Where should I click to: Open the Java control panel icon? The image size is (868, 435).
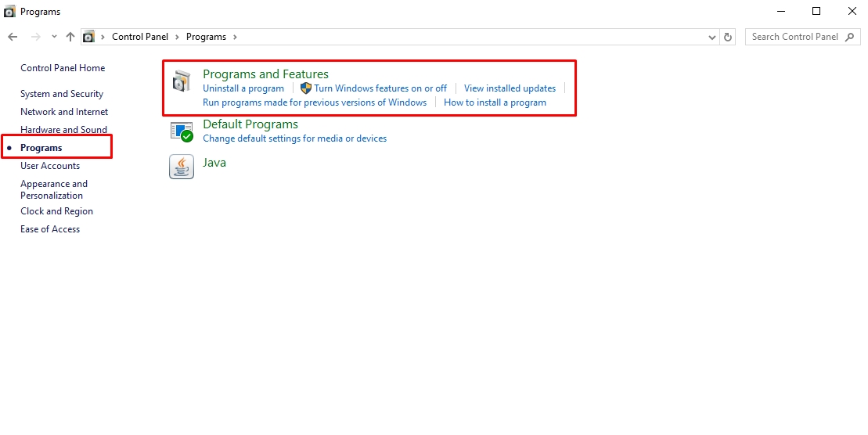(182, 167)
